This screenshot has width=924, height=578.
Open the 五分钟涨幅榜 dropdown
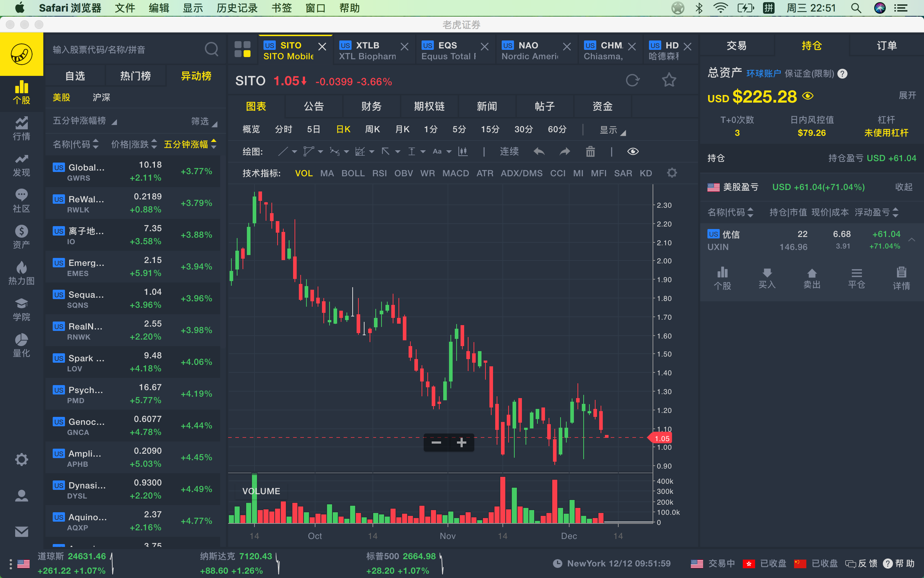(84, 121)
